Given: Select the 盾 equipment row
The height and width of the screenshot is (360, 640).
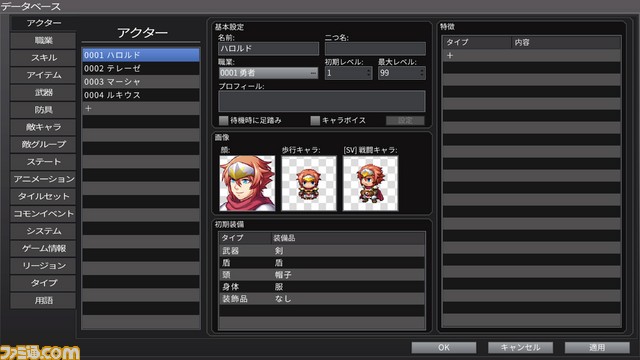Looking at the screenshot, I should click(322, 263).
